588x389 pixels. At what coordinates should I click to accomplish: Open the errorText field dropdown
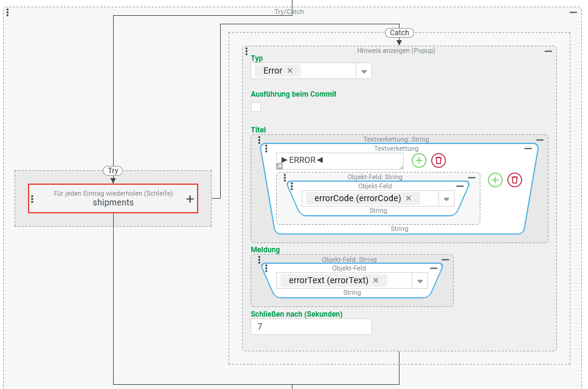click(x=420, y=281)
